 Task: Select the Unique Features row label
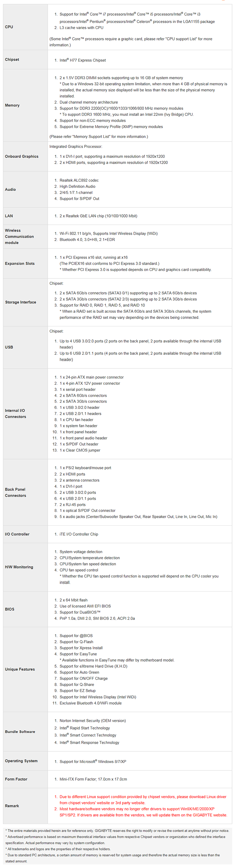click(x=20, y=669)
